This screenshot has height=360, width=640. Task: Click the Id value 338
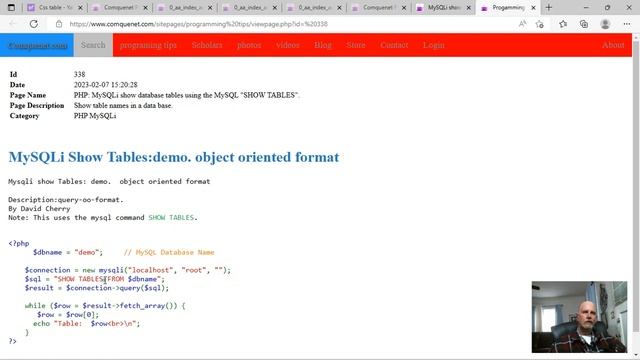[80, 74]
